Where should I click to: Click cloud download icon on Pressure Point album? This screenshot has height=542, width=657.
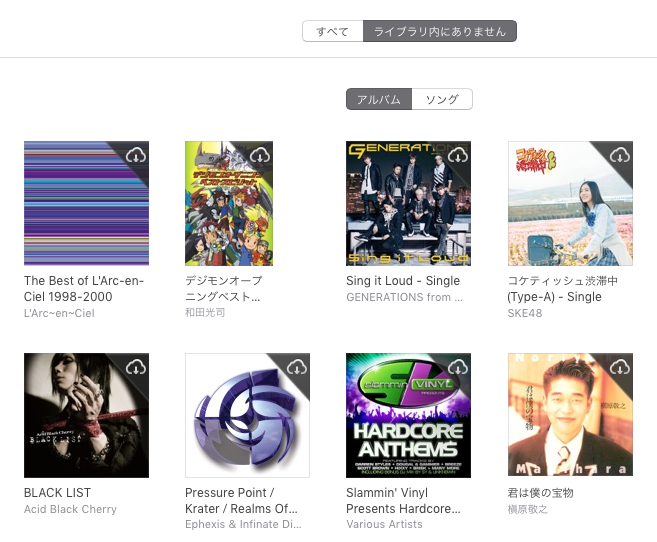[x=297, y=367]
